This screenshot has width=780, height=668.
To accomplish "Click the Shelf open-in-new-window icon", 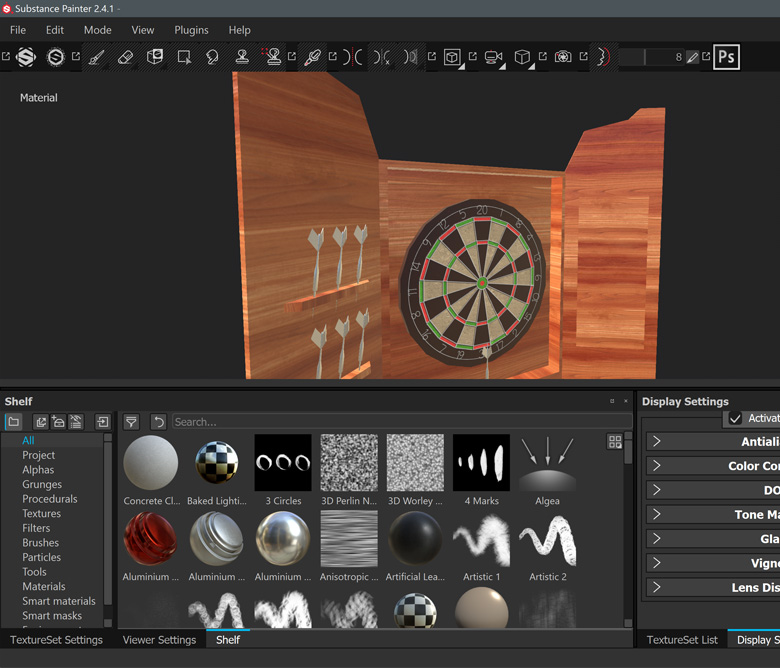I will 41,422.
